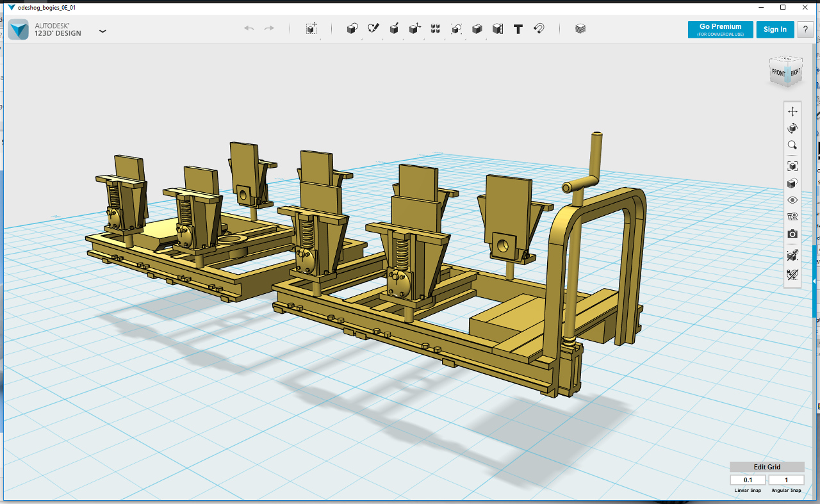820x504 pixels.
Task: Open the Autodesk 123D Design application menu
Action: pyautogui.click(x=102, y=31)
